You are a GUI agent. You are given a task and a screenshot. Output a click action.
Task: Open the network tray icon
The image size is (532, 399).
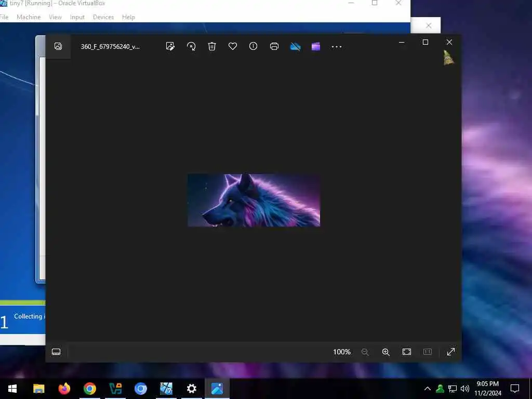tap(453, 389)
